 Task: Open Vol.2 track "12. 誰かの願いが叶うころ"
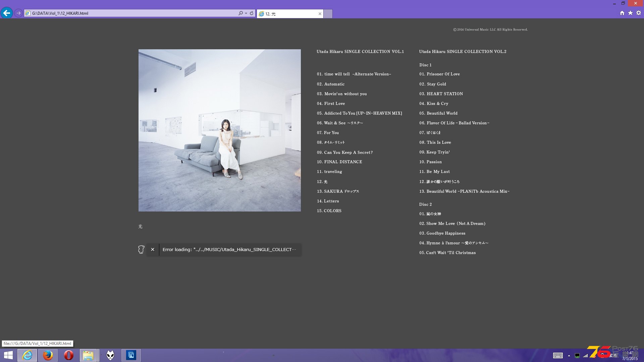coord(439,182)
